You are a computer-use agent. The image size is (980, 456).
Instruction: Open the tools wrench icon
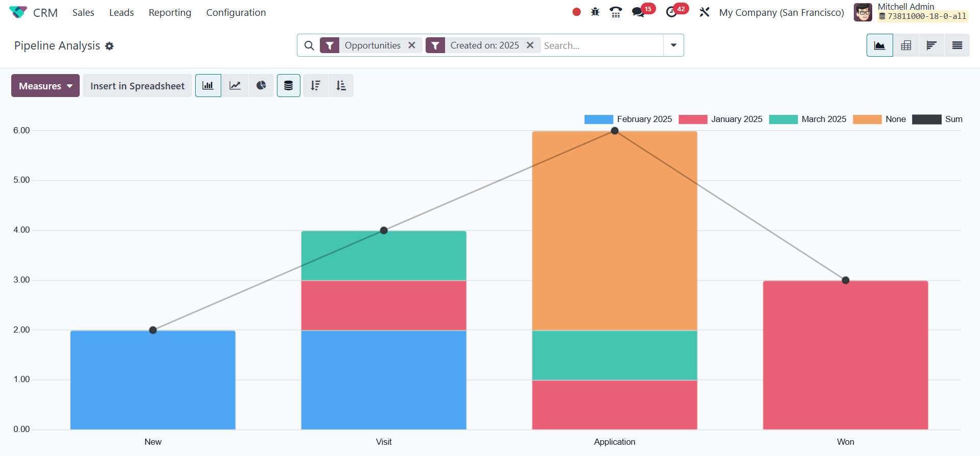(x=705, y=12)
